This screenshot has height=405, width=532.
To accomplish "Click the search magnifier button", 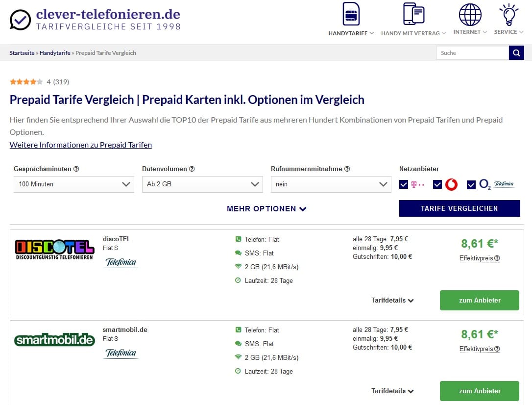I will tap(516, 53).
